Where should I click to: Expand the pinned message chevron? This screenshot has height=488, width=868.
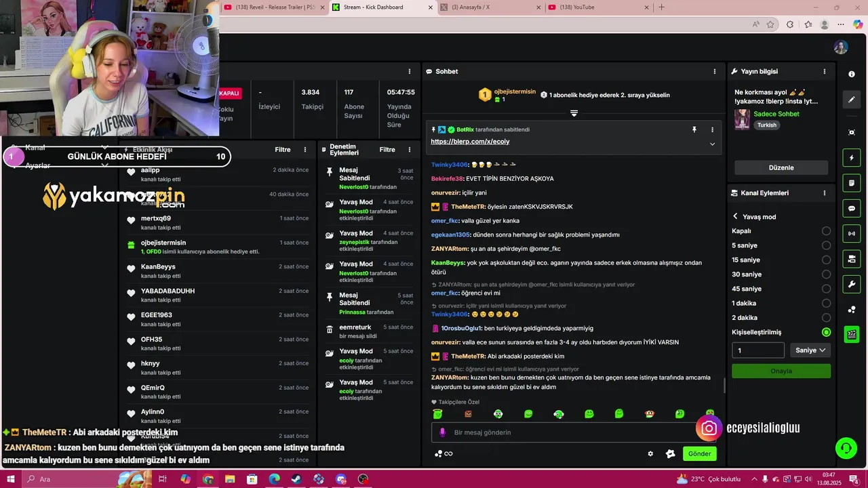(x=712, y=144)
